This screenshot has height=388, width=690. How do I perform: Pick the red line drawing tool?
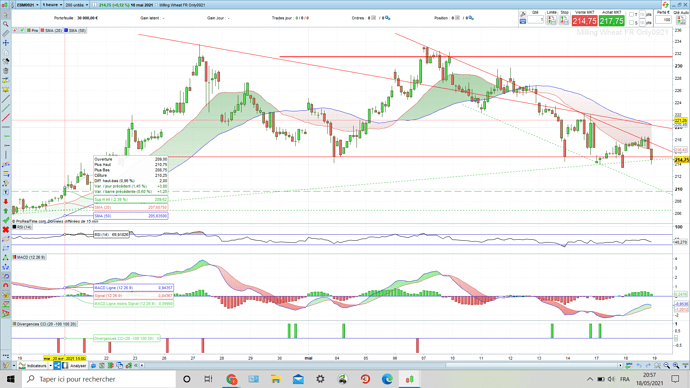6,117
